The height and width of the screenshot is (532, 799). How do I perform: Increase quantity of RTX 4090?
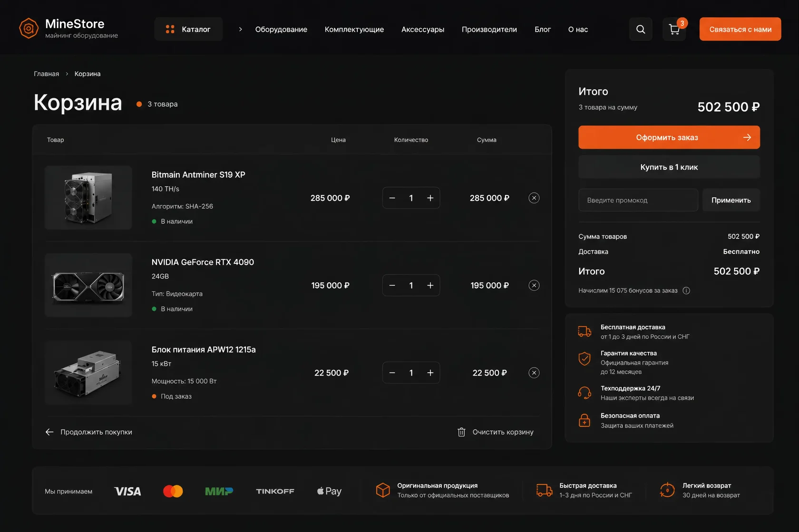pos(430,285)
